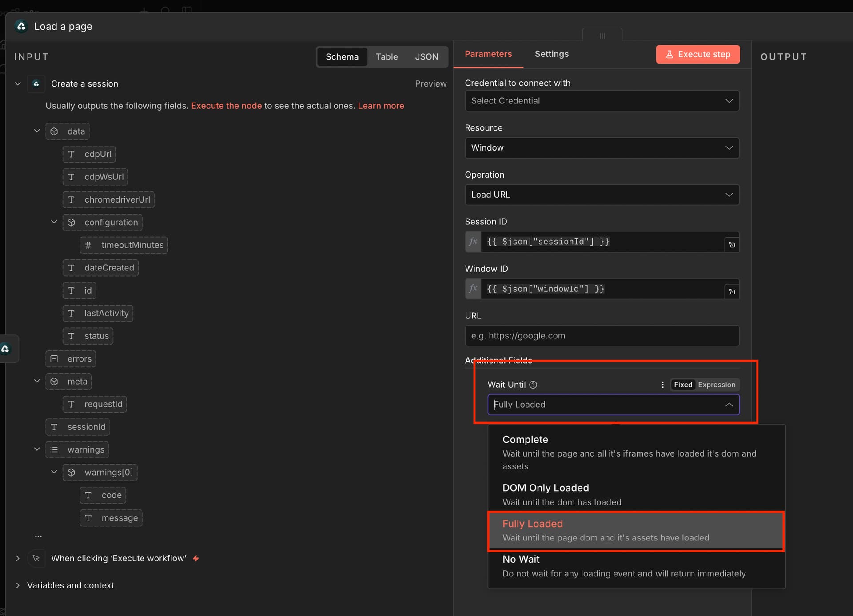Set Wait Until to Fixed mode
Image resolution: width=853 pixels, height=616 pixels.
682,385
